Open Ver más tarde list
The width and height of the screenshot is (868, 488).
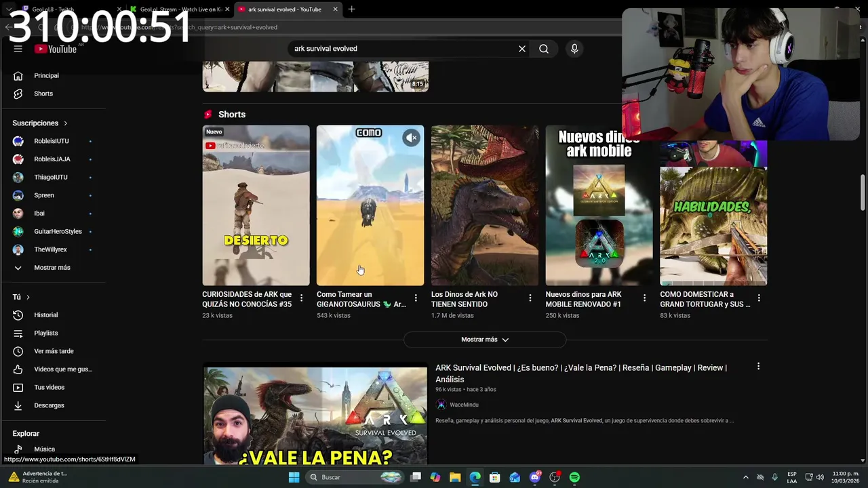[x=53, y=351]
